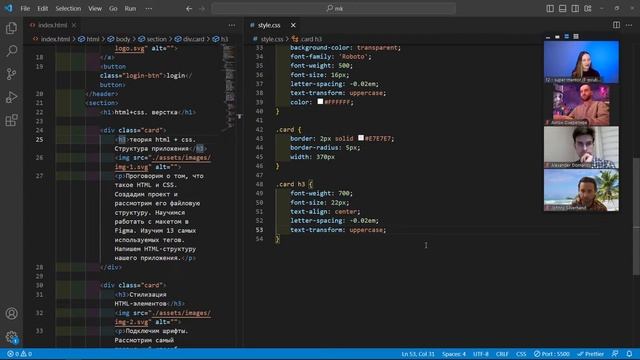Click the Prettier status bar item
This screenshot has width=640, height=360.
(590, 354)
